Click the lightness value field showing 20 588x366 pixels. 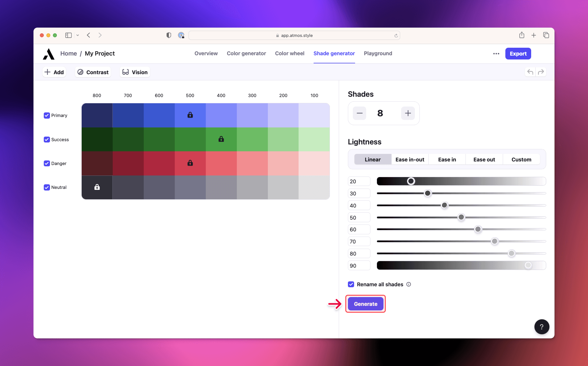coord(359,182)
